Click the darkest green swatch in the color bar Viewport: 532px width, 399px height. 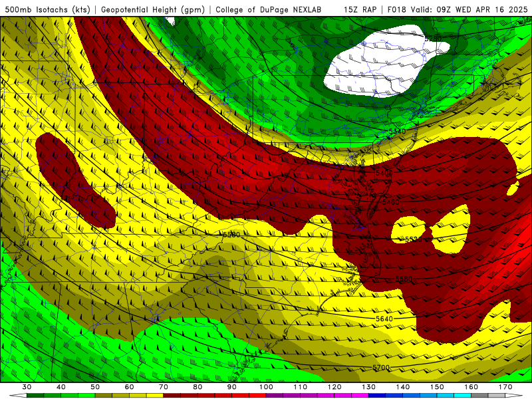tap(35, 396)
